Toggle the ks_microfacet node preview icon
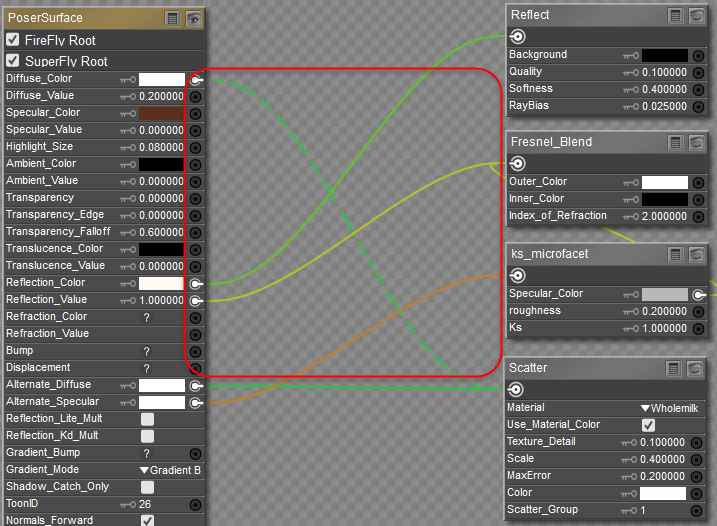The image size is (717, 526). pos(696,255)
